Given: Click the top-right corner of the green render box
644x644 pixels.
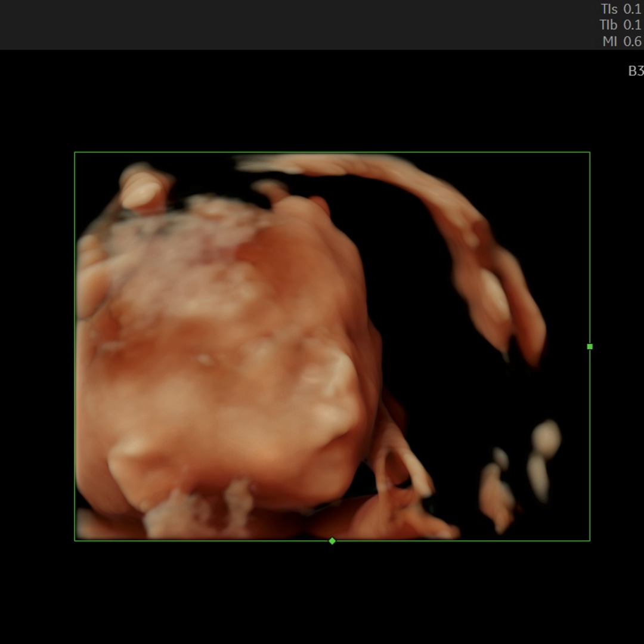Looking at the screenshot, I should (590, 153).
